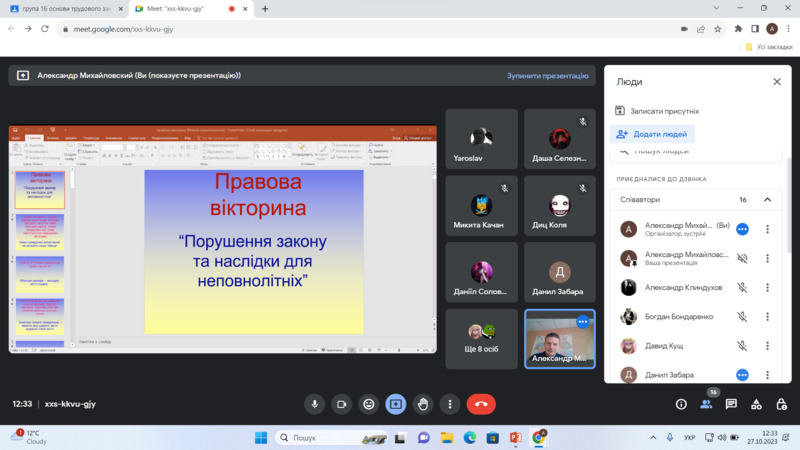Click the red leave call button

481,404
